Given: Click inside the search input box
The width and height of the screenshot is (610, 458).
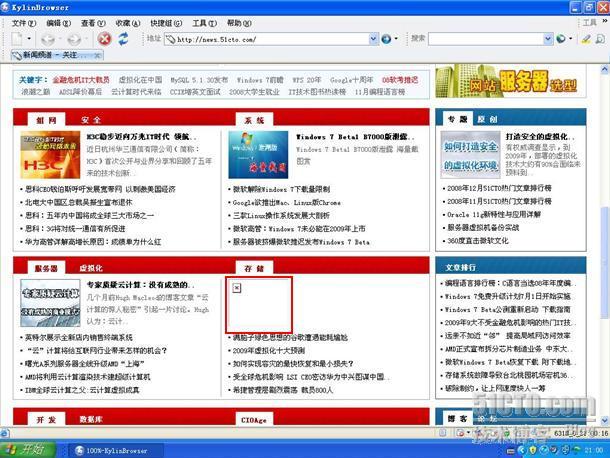Looking at the screenshot, I should (486, 39).
